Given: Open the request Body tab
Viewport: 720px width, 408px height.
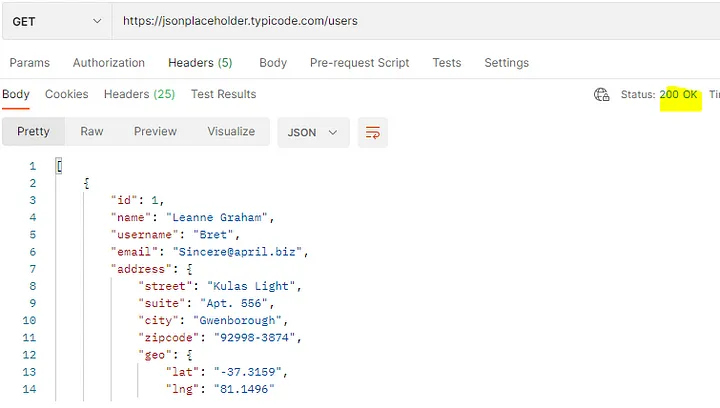Looking at the screenshot, I should 273,63.
